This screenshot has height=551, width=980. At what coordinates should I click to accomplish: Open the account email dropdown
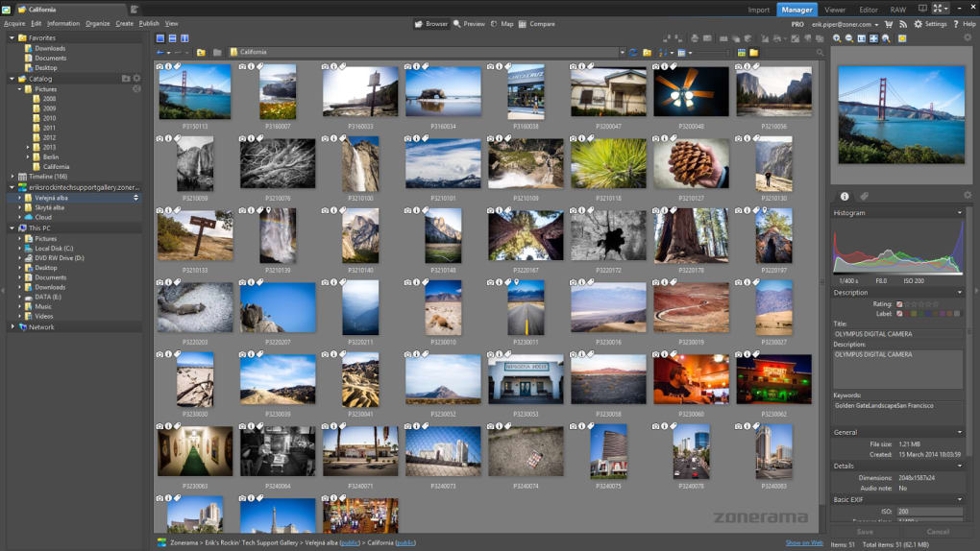click(876, 24)
